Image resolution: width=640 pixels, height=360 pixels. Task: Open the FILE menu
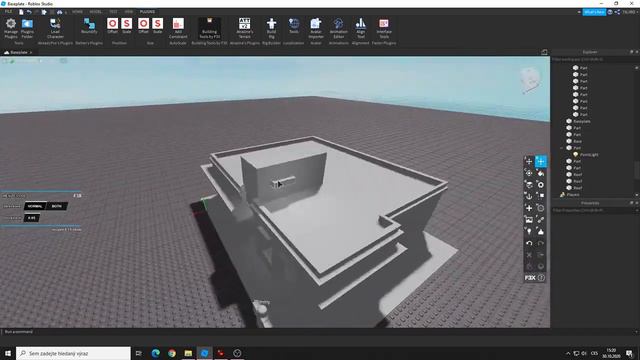pyautogui.click(x=8, y=12)
